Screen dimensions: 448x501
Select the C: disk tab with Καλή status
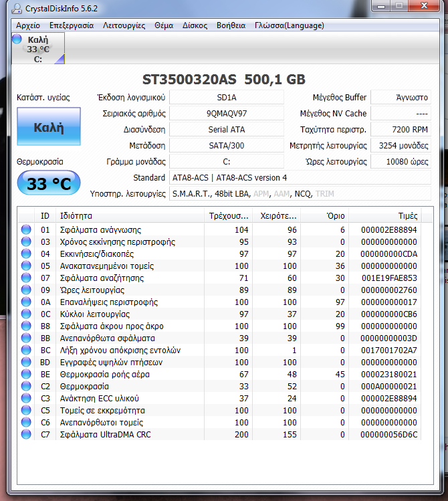coord(38,49)
